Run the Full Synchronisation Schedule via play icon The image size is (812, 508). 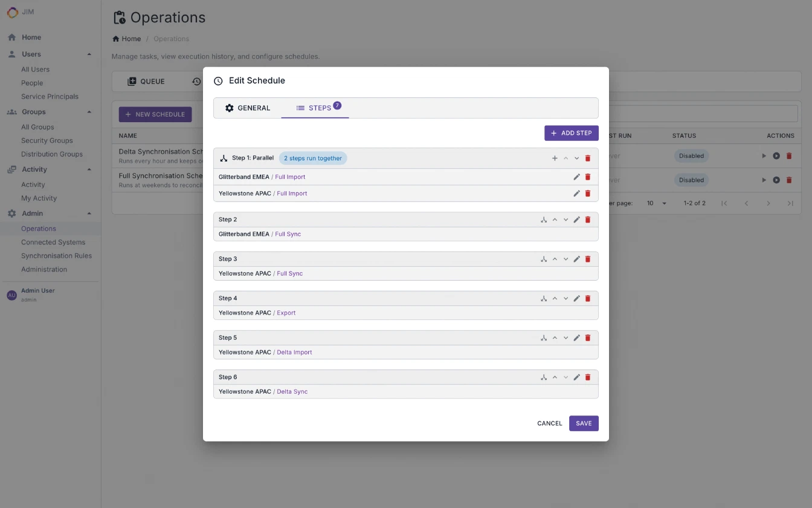(x=764, y=180)
